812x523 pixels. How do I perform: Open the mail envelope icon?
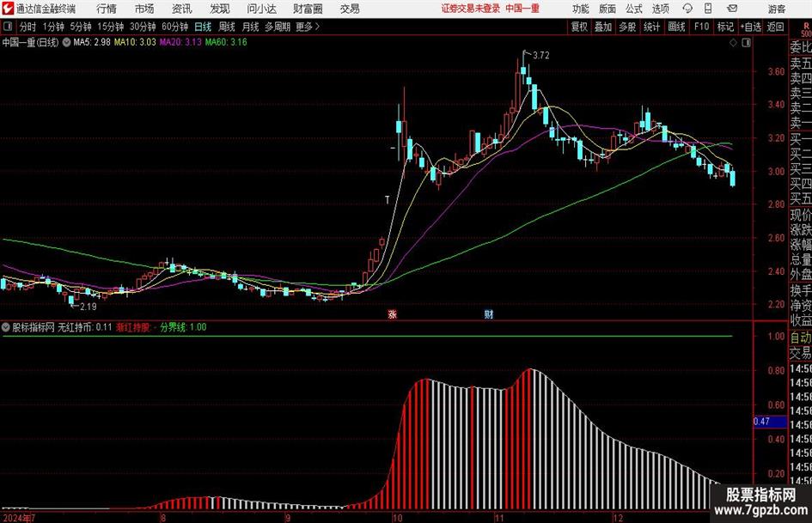tap(732, 9)
